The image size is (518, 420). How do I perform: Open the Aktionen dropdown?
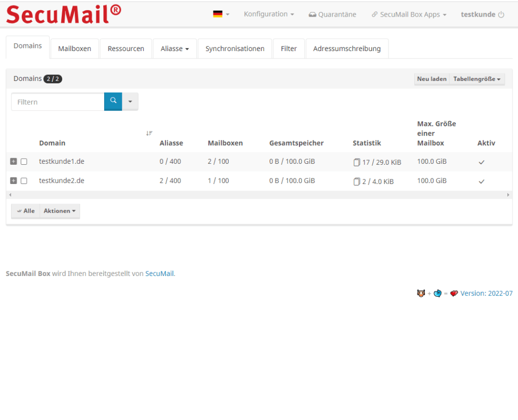click(x=59, y=211)
